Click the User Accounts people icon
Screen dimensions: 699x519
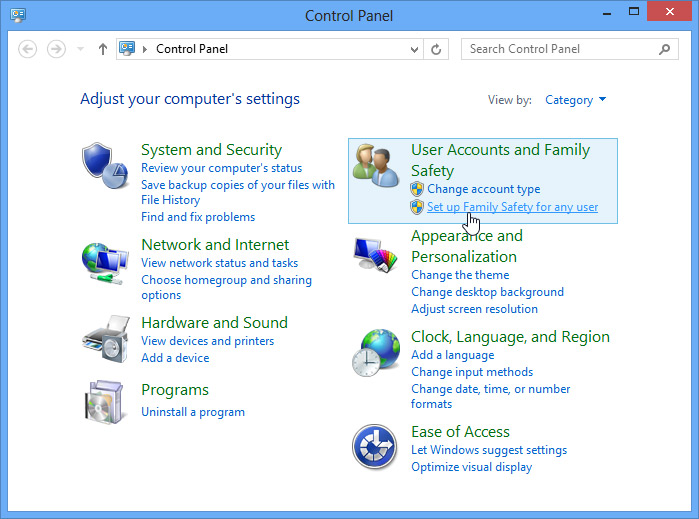376,165
